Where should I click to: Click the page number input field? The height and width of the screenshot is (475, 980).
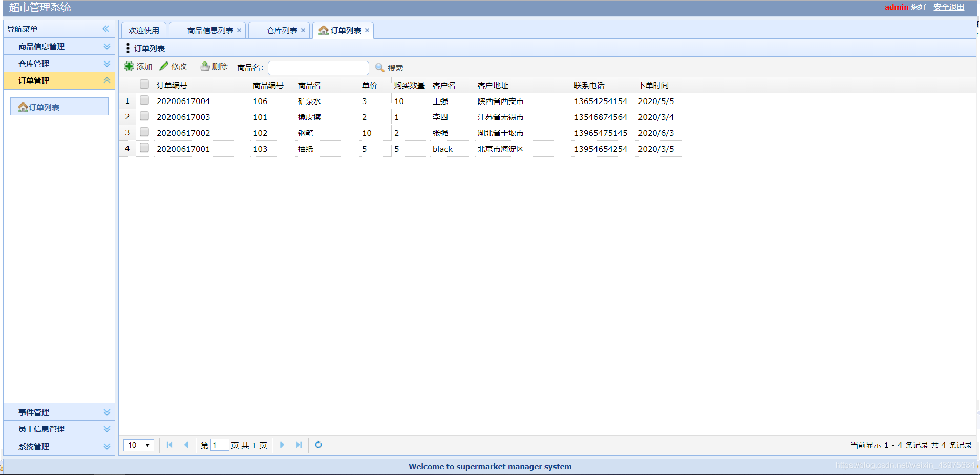(x=220, y=445)
